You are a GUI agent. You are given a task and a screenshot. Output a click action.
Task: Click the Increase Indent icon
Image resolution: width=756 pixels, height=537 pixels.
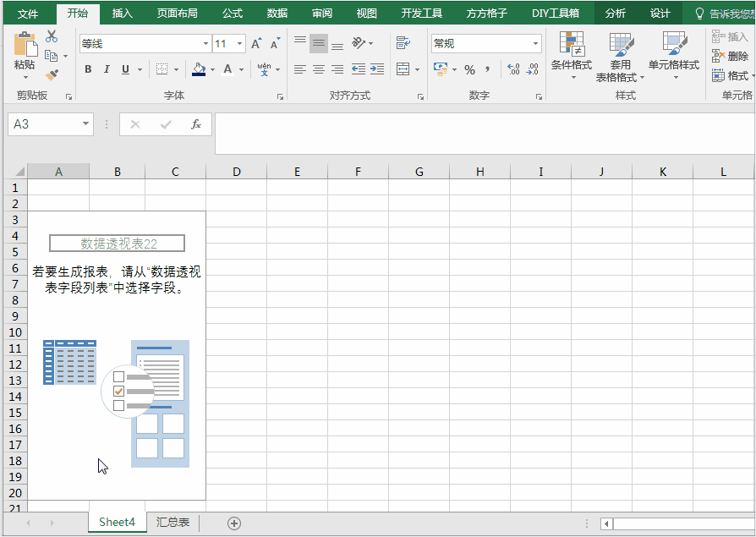(377, 69)
